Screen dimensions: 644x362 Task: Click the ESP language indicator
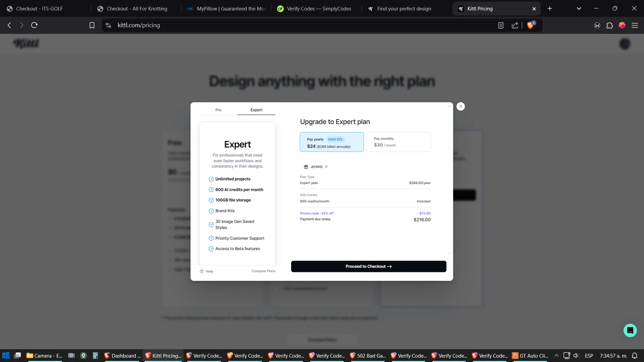[x=589, y=356]
